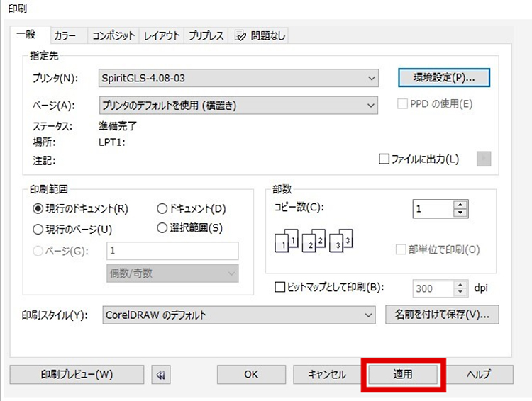Click the double-arrow mini preview expand icon
The height and width of the screenshot is (401, 532).
160,375
